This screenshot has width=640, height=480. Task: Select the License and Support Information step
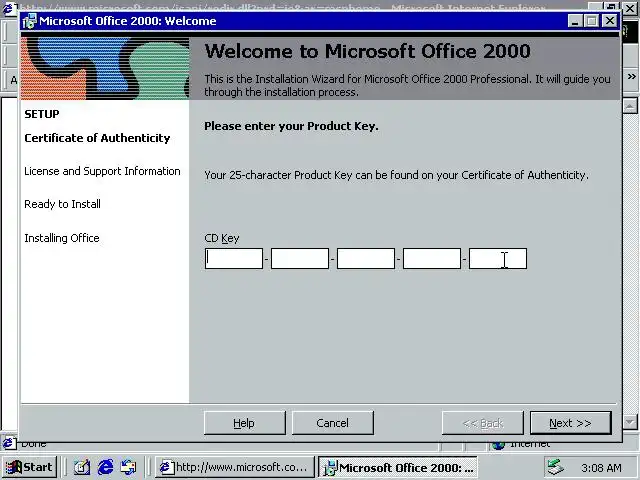[102, 171]
